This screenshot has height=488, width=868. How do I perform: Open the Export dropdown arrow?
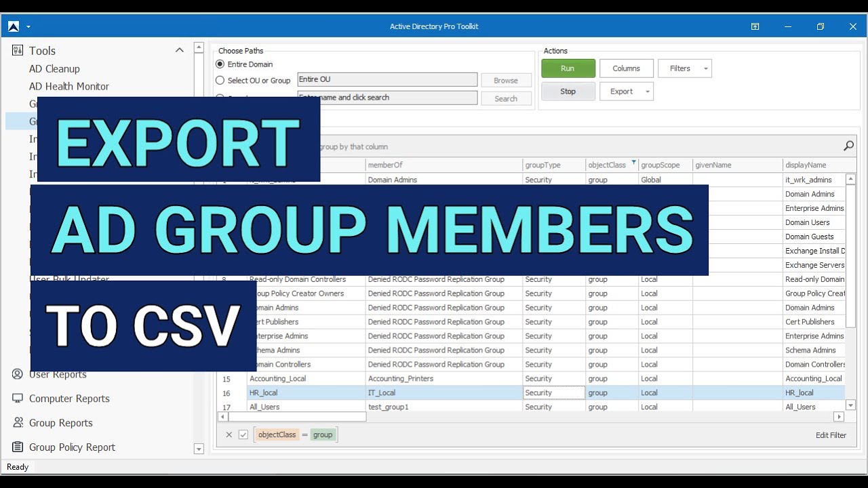click(x=648, y=91)
